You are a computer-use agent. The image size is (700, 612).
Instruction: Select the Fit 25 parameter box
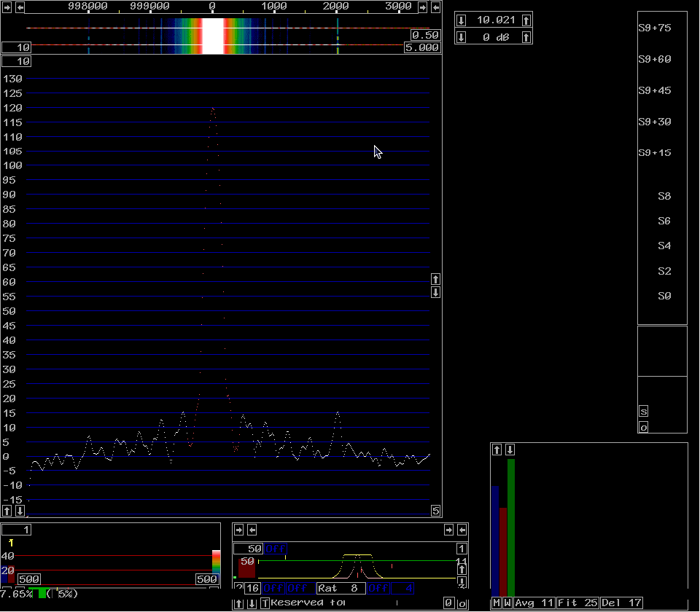(x=577, y=603)
